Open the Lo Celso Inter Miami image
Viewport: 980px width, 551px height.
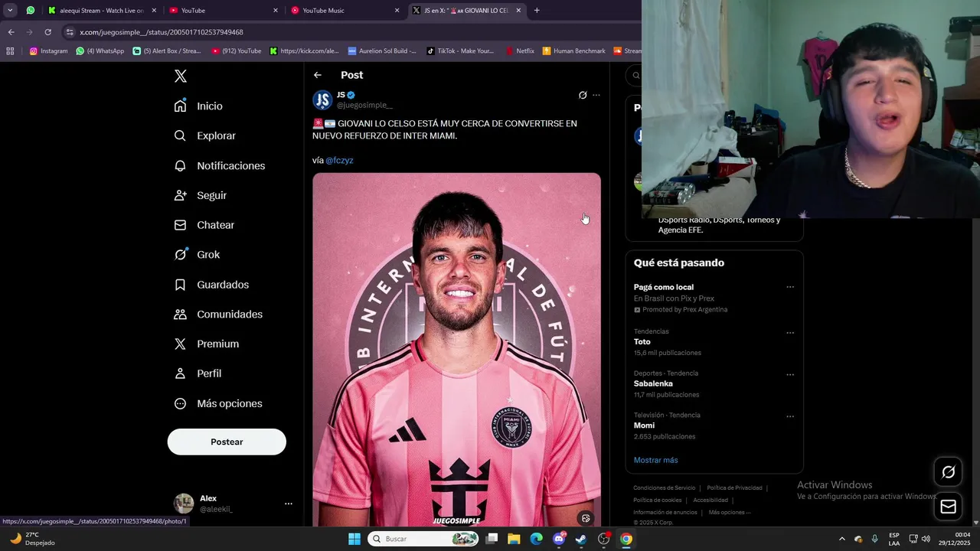click(x=456, y=349)
